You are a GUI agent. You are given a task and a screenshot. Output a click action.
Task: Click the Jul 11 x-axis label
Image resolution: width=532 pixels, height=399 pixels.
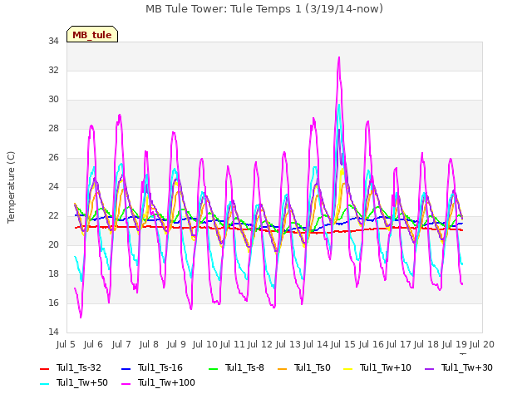click(233, 344)
